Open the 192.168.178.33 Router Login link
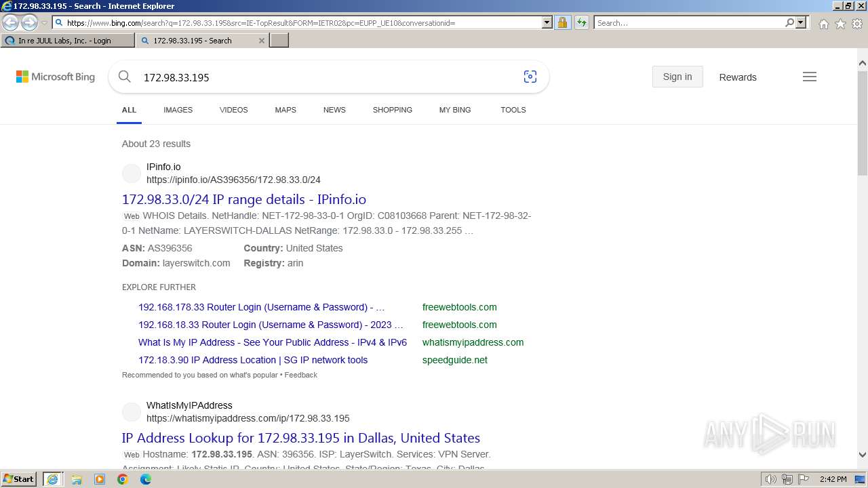Image resolution: width=868 pixels, height=488 pixels. tap(262, 307)
